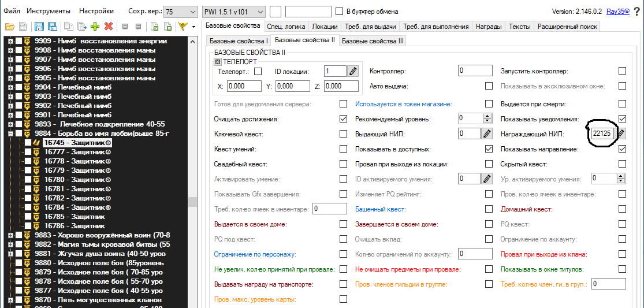Click the pencil icon of selected quest 16745
The height and width of the screenshot is (308, 644).
pyautogui.click(x=37, y=143)
